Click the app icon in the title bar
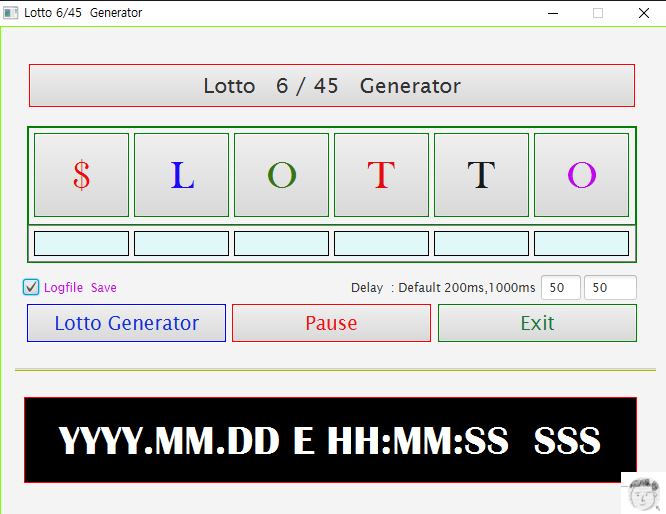This screenshot has width=666, height=514. tap(11, 13)
